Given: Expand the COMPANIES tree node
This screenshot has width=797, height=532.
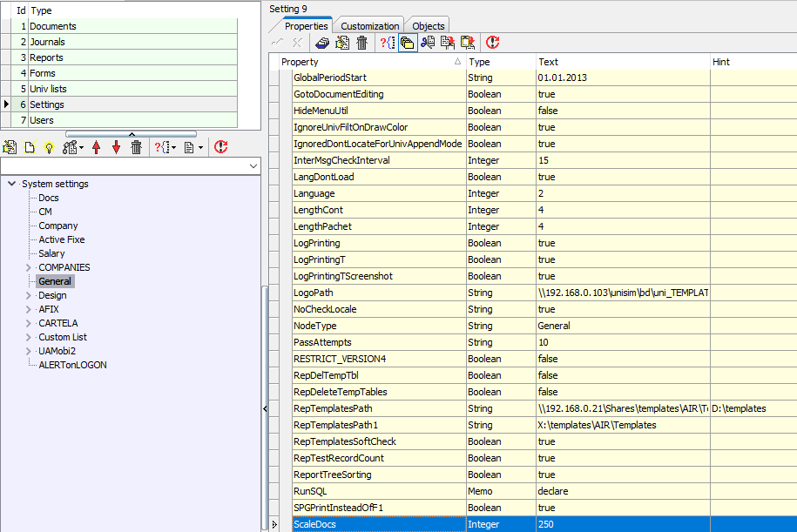Looking at the screenshot, I should [29, 267].
